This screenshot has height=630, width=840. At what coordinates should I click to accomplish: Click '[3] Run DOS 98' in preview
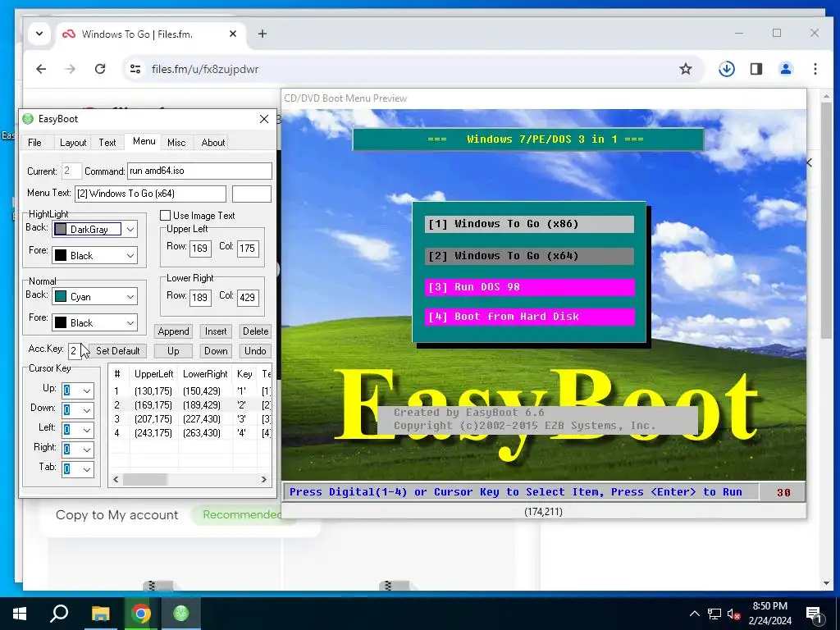click(529, 287)
